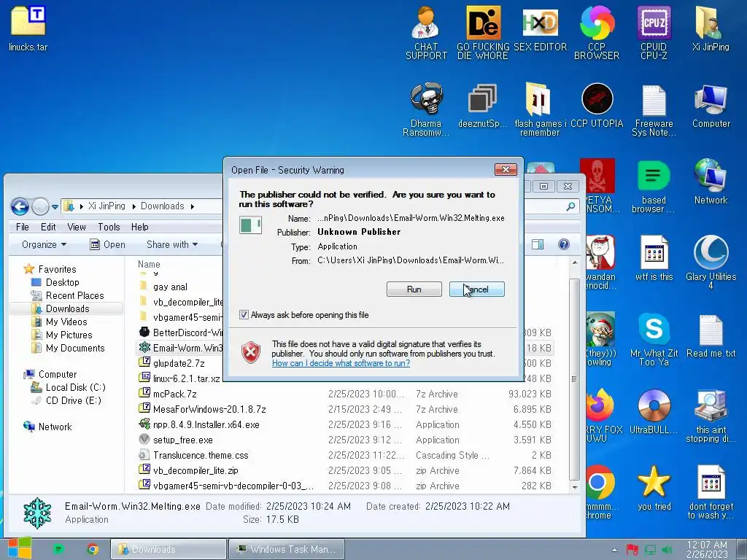Expand the Share with dropdown
747x560 pixels.
pos(172,244)
